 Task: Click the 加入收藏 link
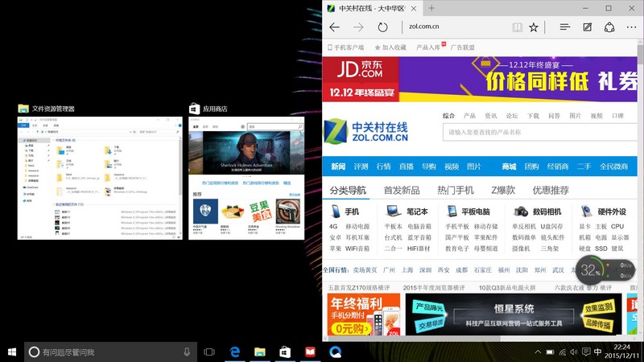[x=390, y=47]
